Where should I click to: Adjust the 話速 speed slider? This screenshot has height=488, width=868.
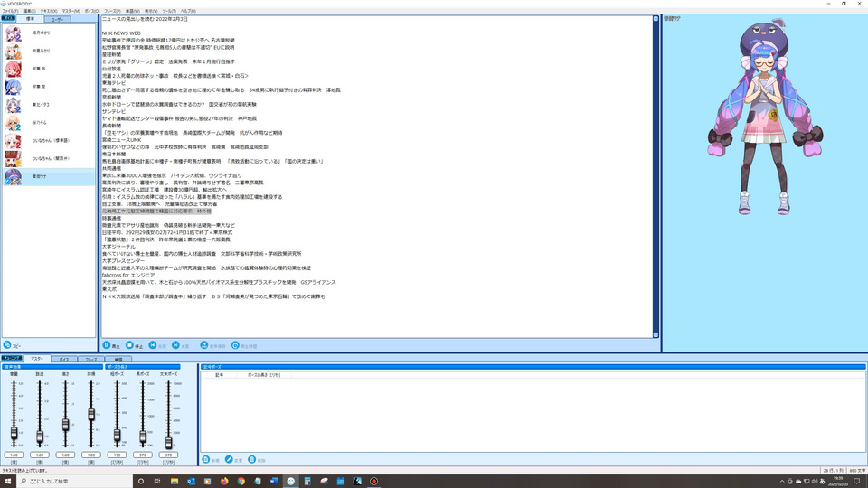[40, 436]
